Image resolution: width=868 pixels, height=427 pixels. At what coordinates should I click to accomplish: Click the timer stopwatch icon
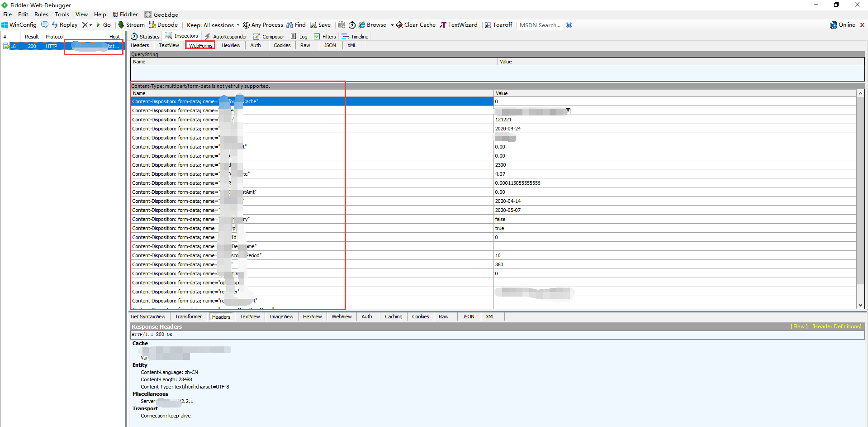(x=352, y=25)
